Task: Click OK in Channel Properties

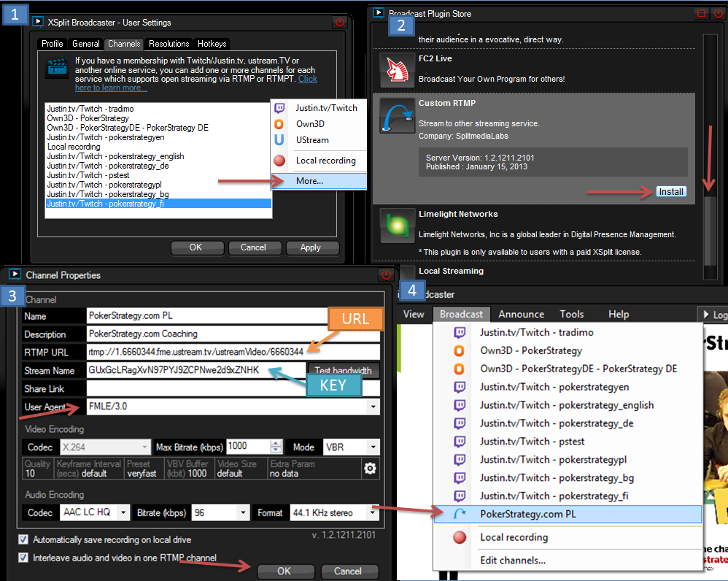Action: [284, 571]
